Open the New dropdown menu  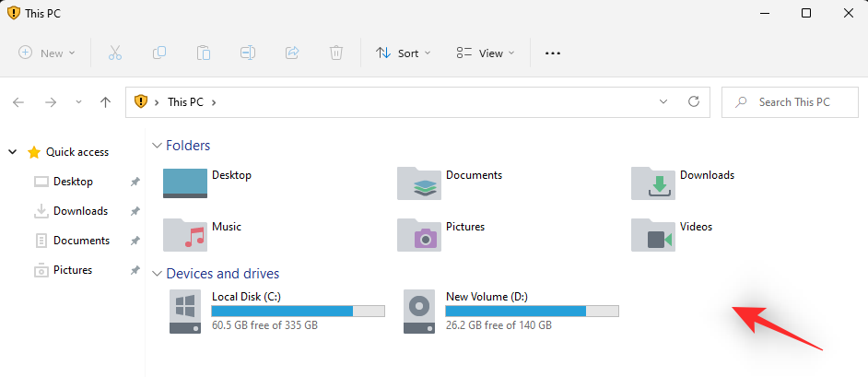47,53
